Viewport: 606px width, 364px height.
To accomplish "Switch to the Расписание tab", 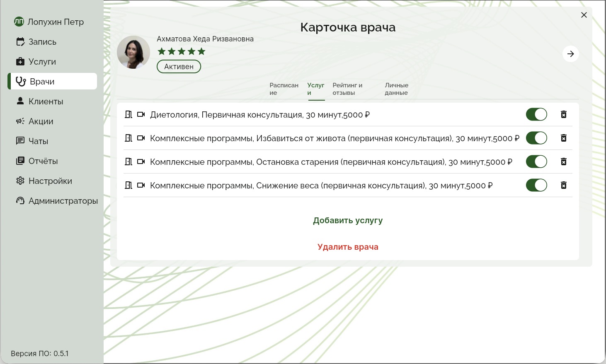I will [x=284, y=89].
